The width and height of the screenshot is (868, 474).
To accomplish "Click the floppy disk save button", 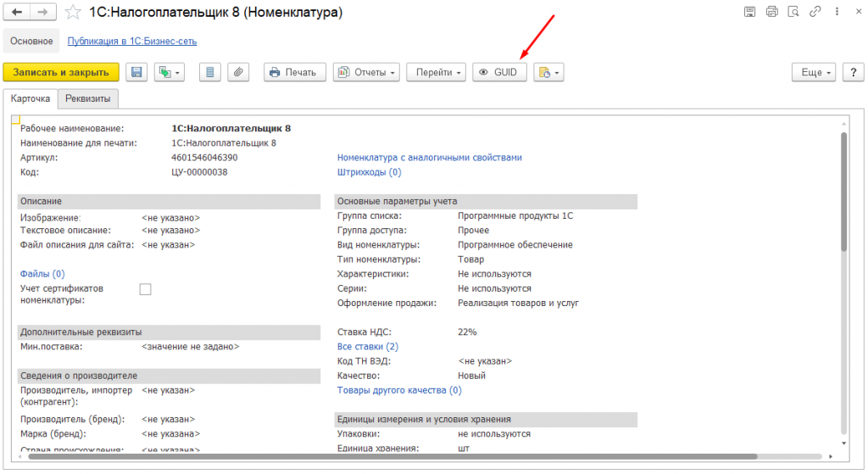I will (136, 73).
